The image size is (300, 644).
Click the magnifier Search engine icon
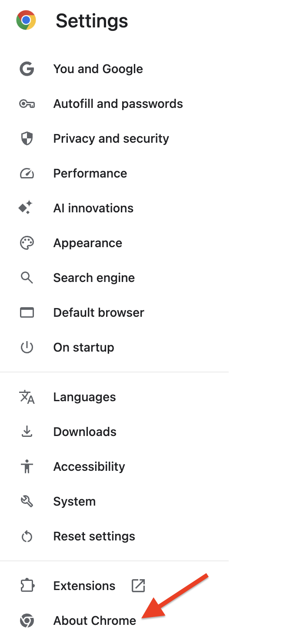tap(27, 278)
